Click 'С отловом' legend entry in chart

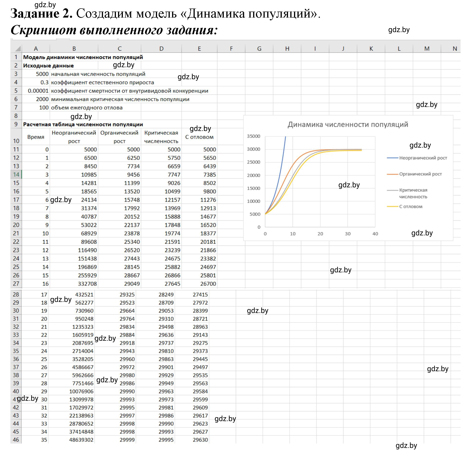(405, 207)
